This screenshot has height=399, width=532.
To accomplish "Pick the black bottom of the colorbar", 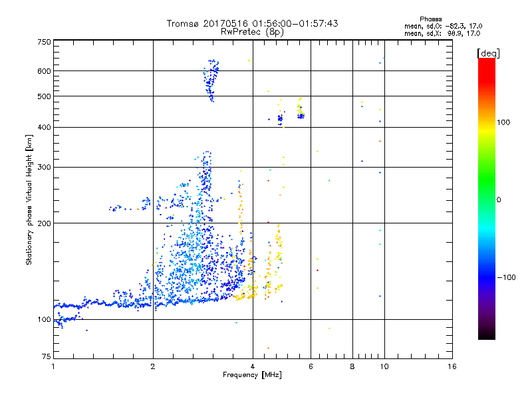I will (x=487, y=334).
